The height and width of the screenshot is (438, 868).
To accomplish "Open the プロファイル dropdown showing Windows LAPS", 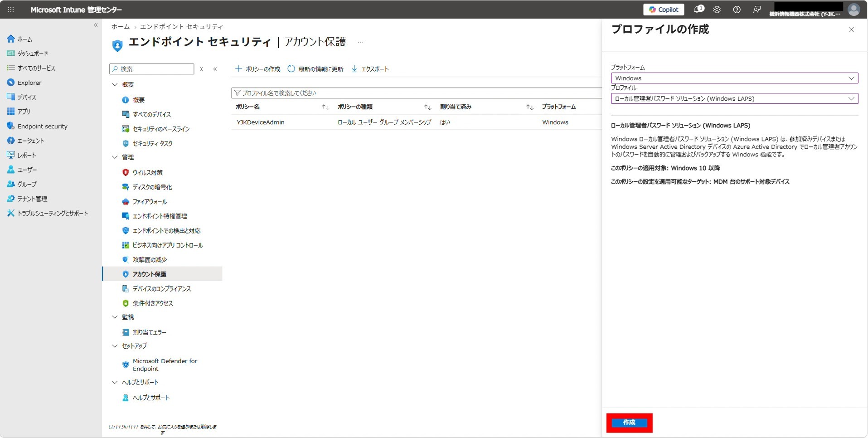I will (x=734, y=98).
